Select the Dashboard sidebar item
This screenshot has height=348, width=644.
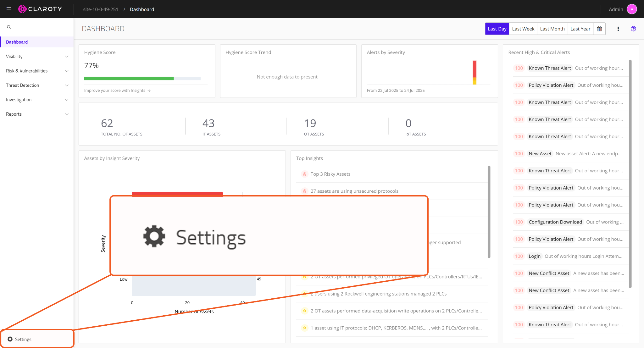(17, 42)
